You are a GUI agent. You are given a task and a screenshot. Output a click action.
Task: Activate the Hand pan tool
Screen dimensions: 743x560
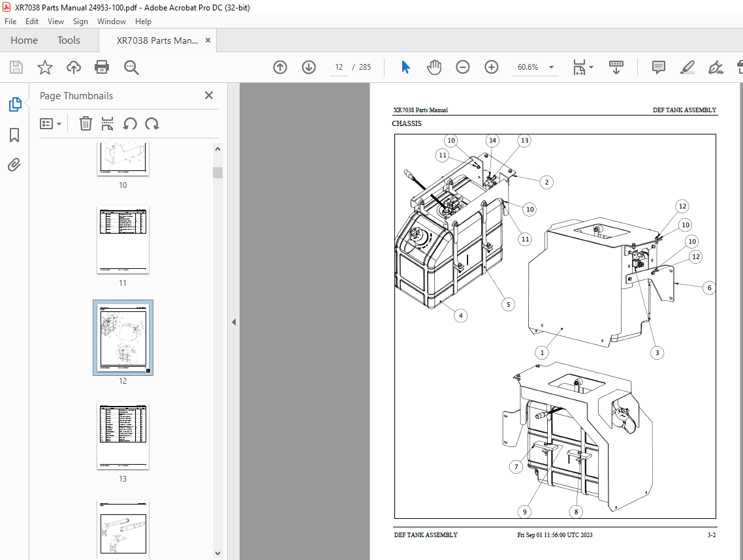click(434, 67)
